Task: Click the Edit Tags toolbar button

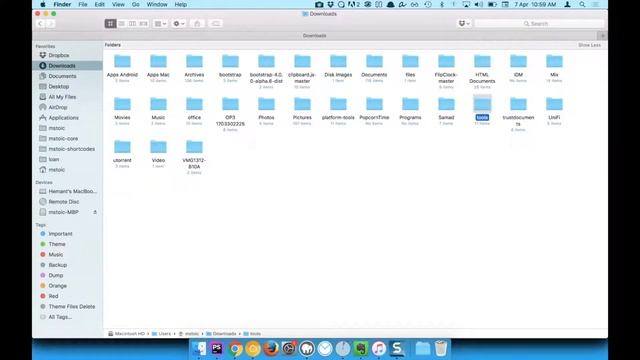Action: click(216, 24)
